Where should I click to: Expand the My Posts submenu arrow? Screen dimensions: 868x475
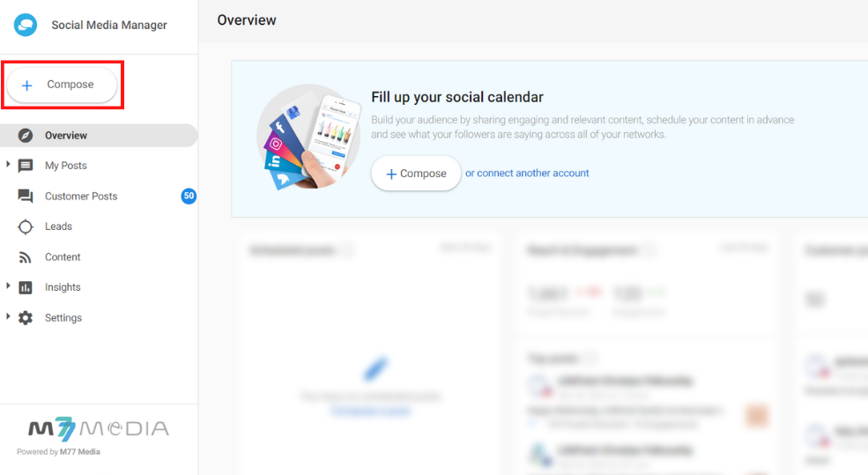[8, 164]
